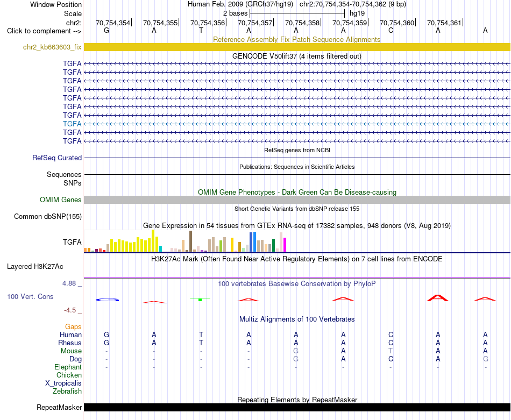Click the 100 Vert. Cons track label

click(x=30, y=296)
